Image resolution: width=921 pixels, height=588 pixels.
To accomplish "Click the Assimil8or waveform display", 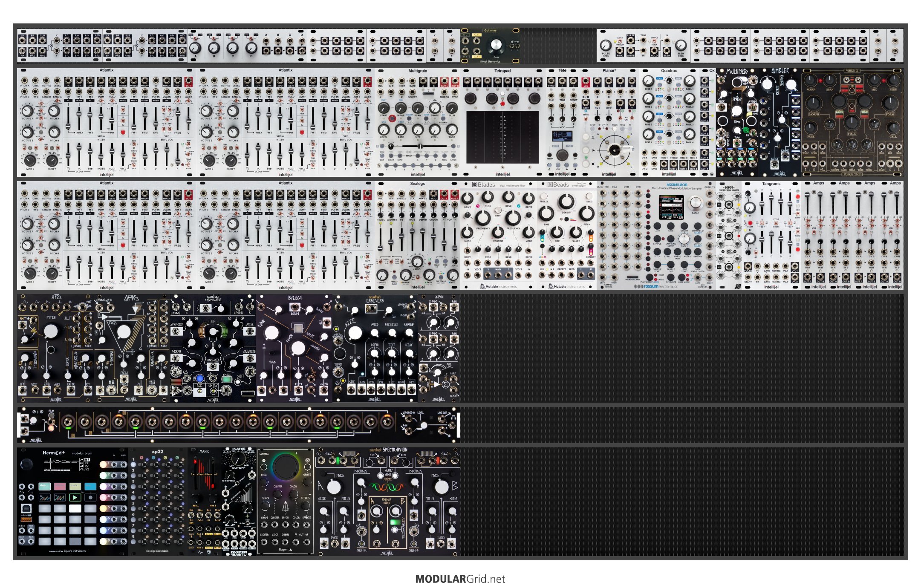I will (x=671, y=208).
